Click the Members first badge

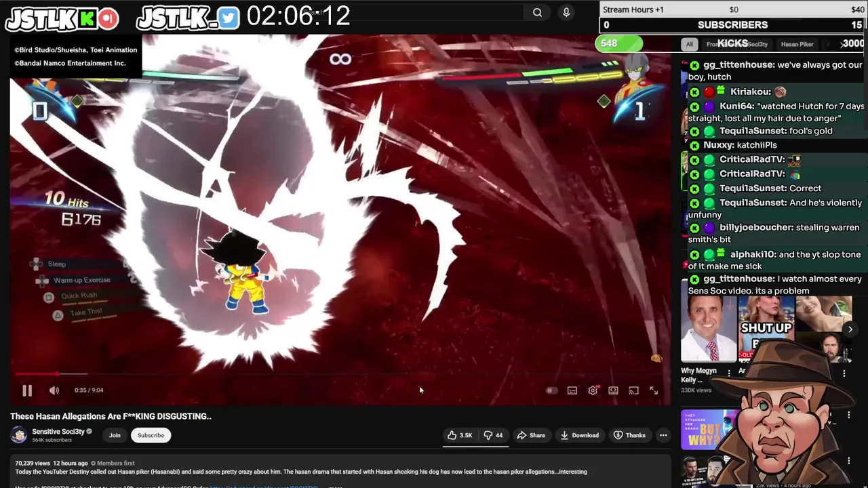(x=112, y=464)
